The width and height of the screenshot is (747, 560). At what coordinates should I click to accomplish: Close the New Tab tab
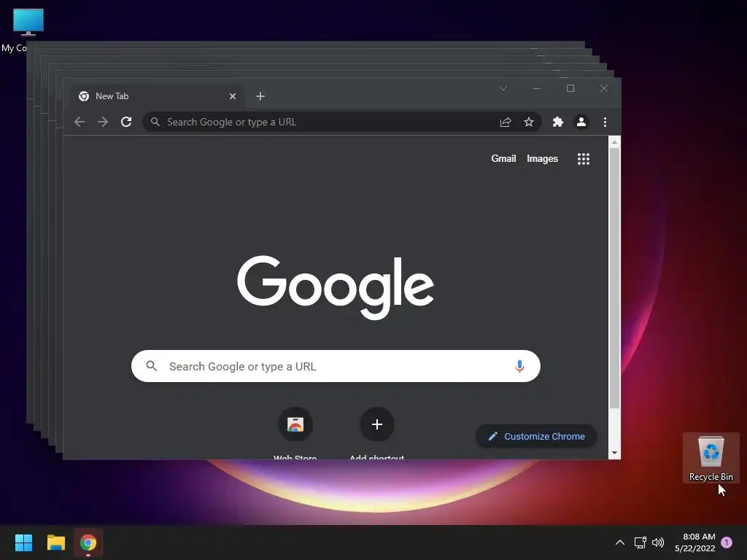[233, 96]
